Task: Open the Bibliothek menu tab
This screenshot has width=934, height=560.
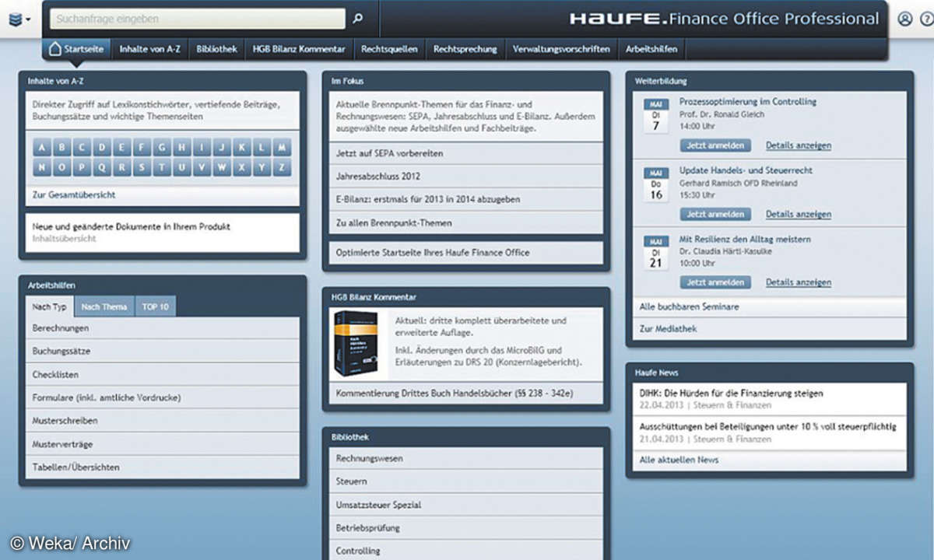Action: point(216,49)
